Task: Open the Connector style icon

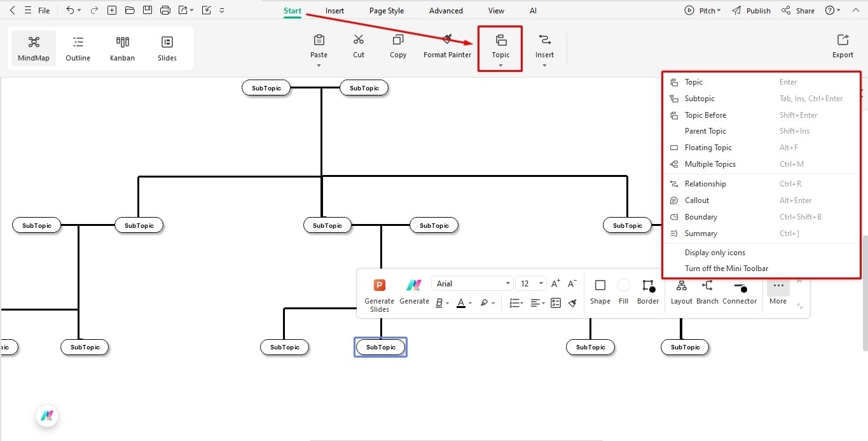Action: click(x=740, y=291)
